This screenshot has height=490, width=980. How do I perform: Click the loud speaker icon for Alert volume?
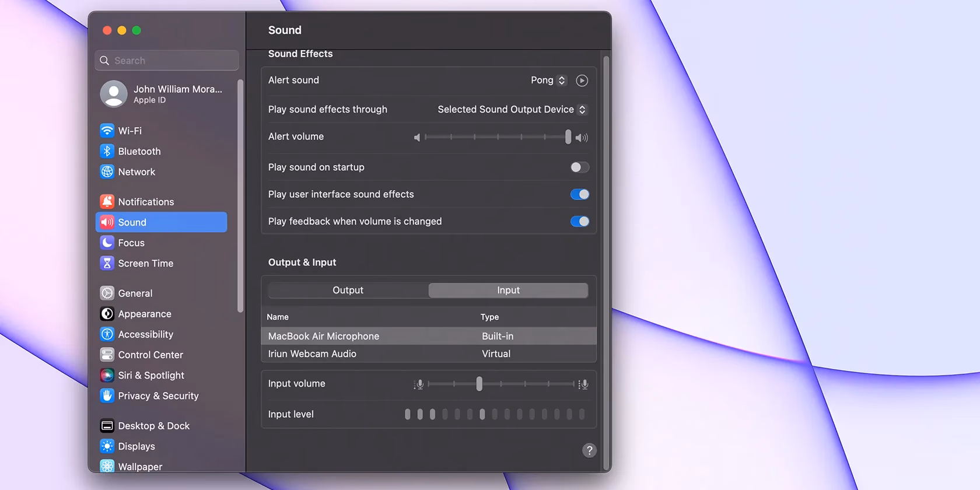[x=582, y=138]
